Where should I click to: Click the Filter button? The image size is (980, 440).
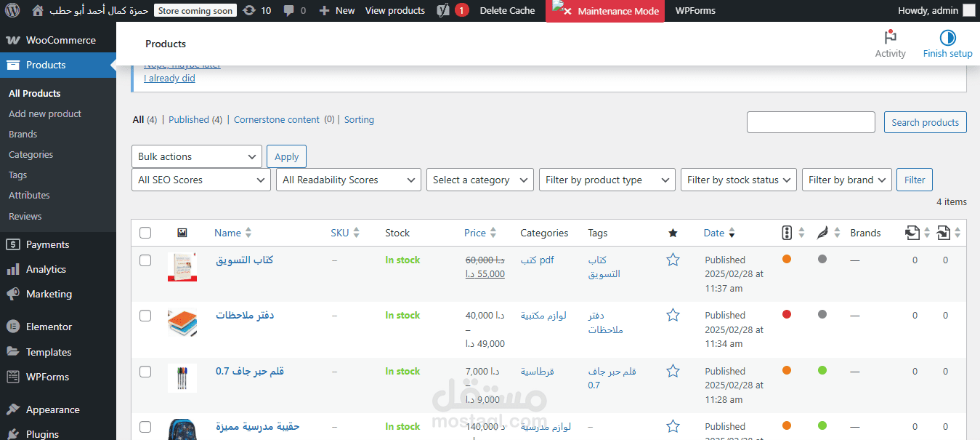pos(915,180)
